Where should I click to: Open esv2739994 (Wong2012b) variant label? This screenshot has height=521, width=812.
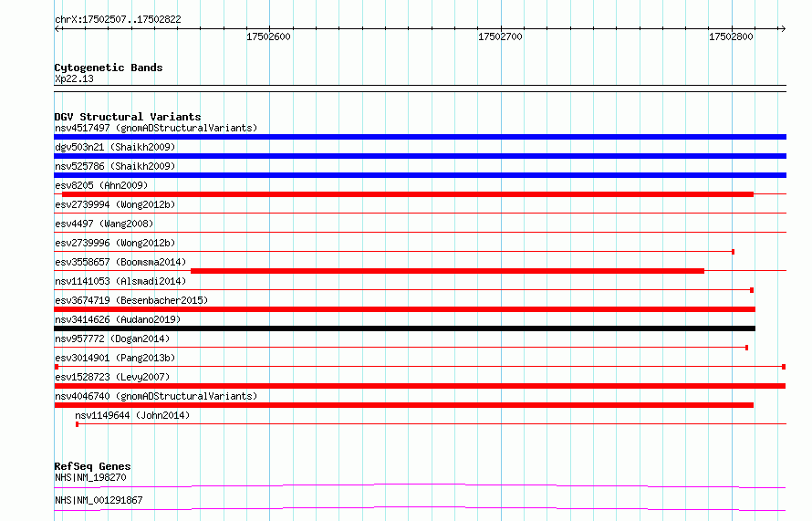[115, 204]
